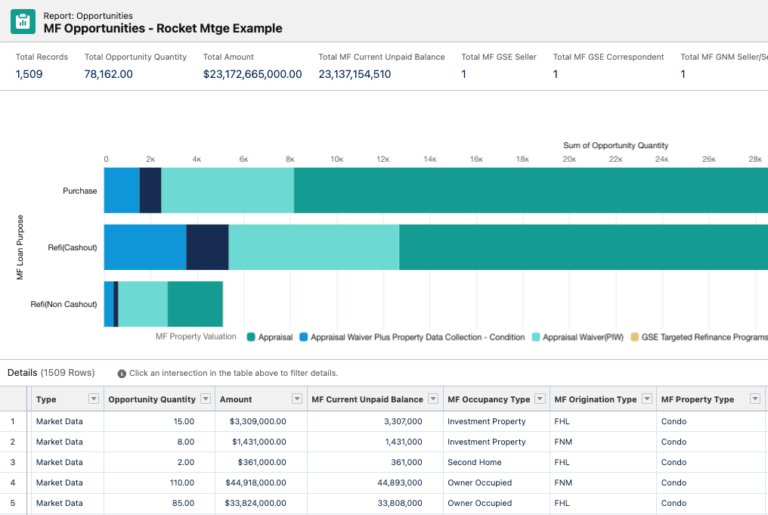Click the Appraisal Waiver(PIW) legend swatch
This screenshot has height=515, width=768.
[536, 337]
